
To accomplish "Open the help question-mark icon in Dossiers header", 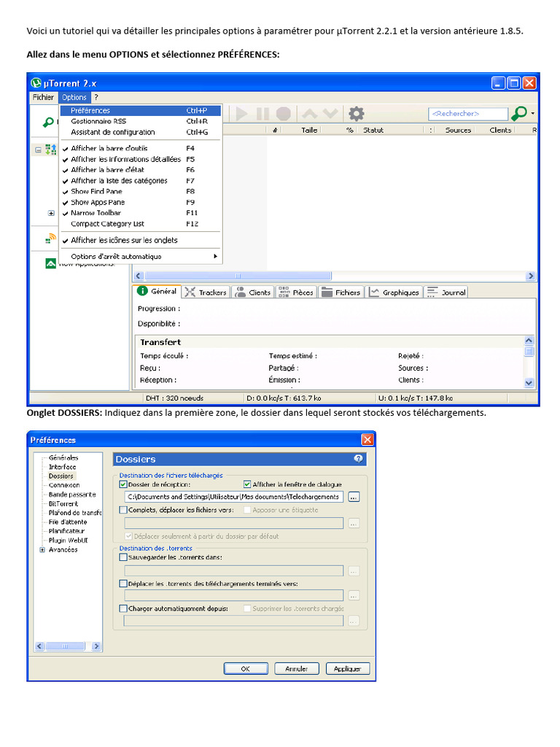I will tap(359, 458).
